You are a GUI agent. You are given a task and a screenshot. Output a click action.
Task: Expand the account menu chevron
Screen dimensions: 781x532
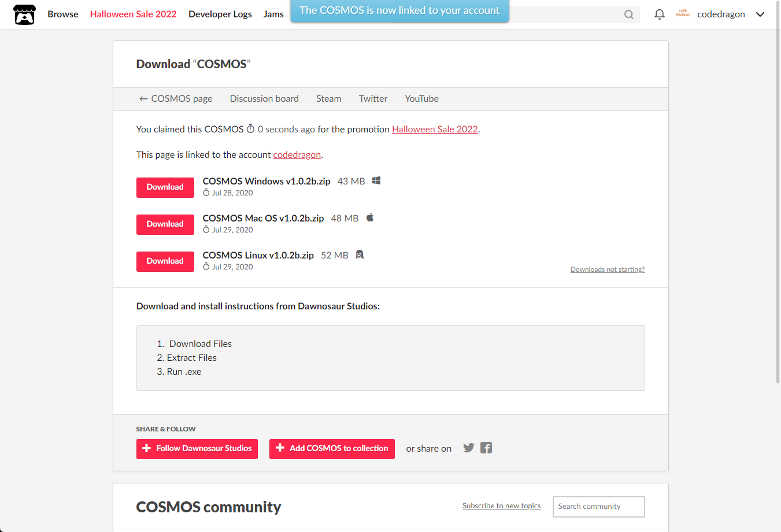coord(760,14)
